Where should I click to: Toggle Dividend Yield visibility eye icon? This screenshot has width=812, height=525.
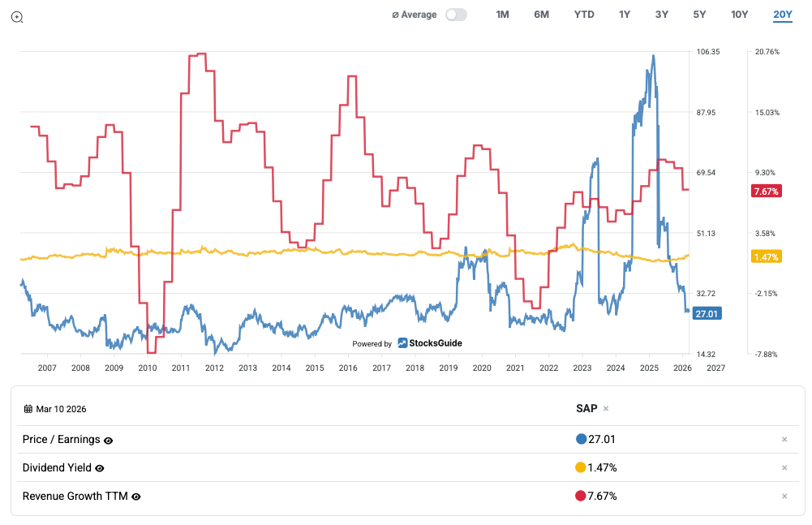point(100,468)
